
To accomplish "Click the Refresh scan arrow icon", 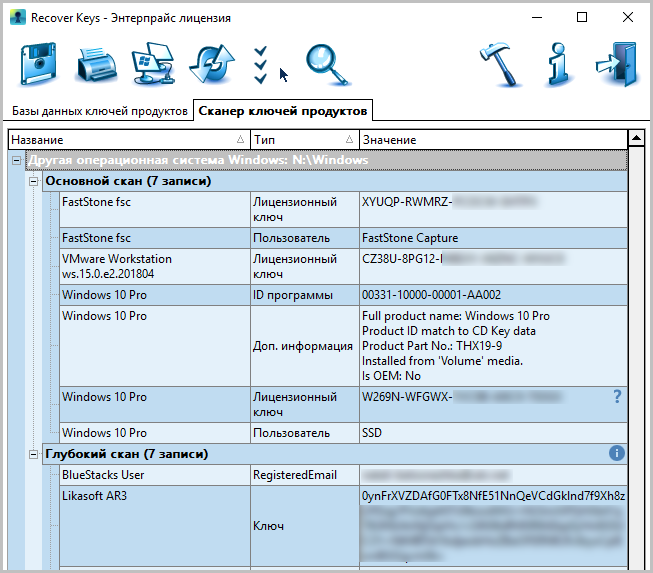I will [212, 64].
